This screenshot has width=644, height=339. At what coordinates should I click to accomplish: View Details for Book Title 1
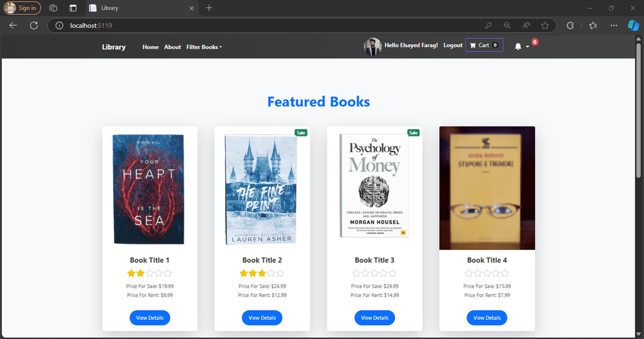[x=150, y=318]
